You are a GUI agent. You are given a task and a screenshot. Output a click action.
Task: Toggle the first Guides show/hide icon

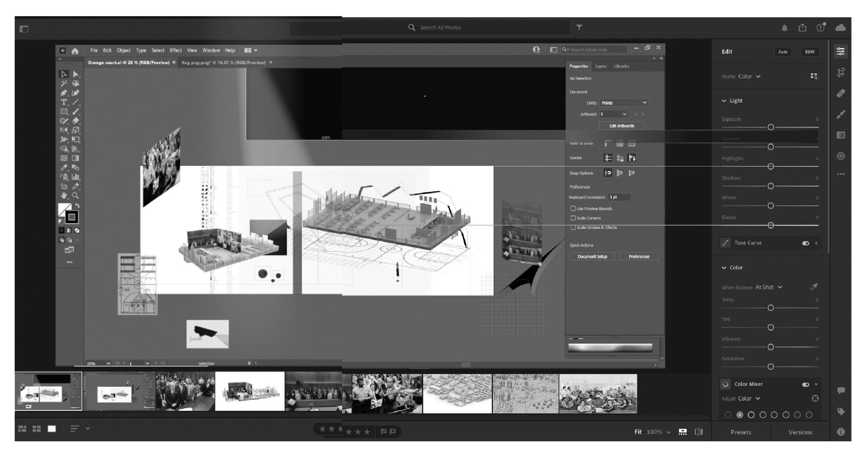(x=608, y=158)
